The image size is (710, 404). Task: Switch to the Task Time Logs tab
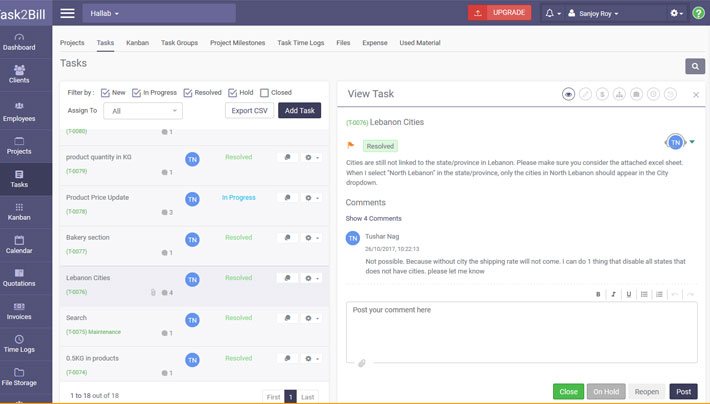300,43
